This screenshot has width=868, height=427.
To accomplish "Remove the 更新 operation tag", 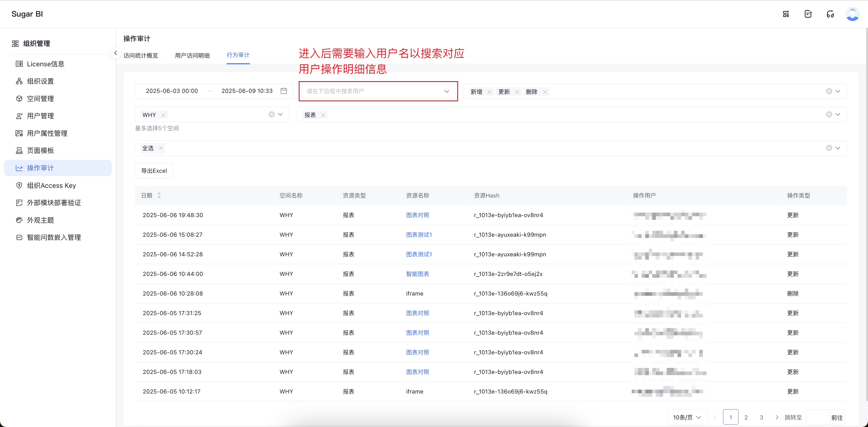I will pyautogui.click(x=517, y=92).
